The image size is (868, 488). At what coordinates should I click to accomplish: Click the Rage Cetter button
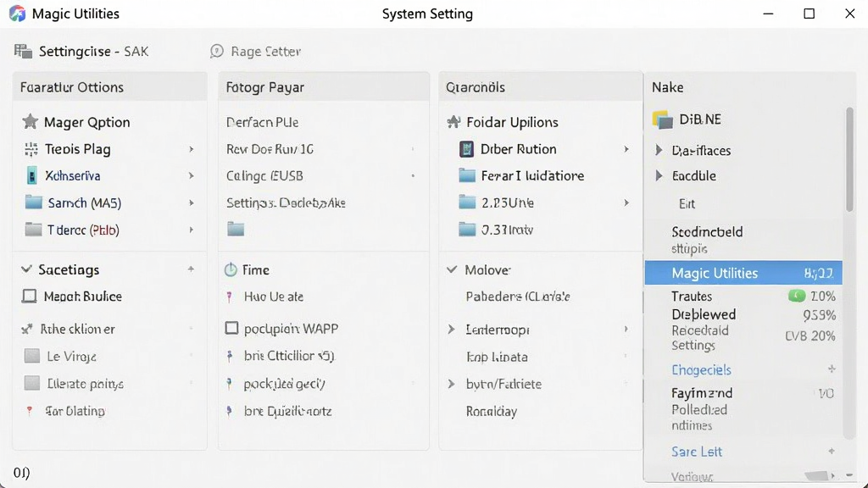256,51
